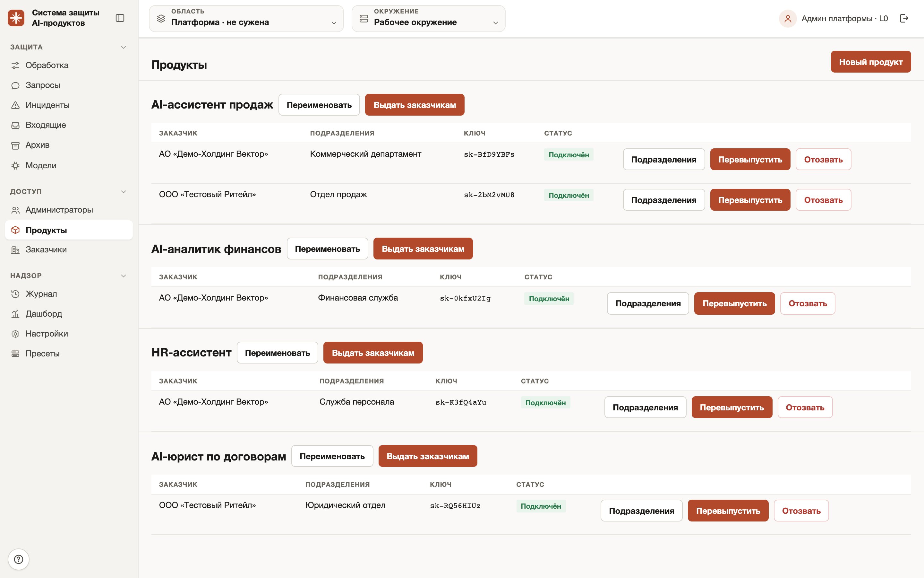Viewport: 924px width, 578px height.
Task: Click the Модели chip icon
Action: (15, 165)
